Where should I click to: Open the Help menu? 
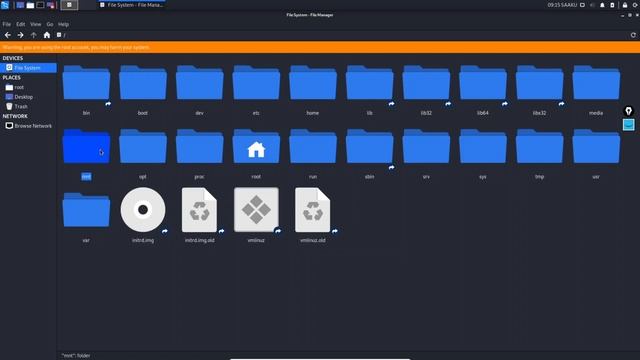coord(63,24)
